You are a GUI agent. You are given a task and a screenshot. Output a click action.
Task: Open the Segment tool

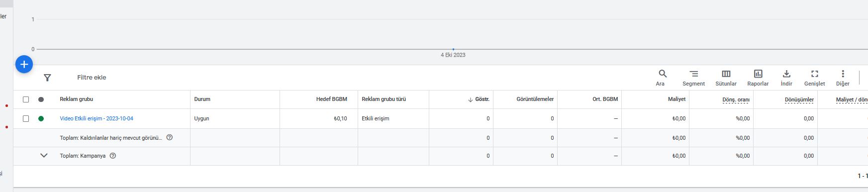693,74
